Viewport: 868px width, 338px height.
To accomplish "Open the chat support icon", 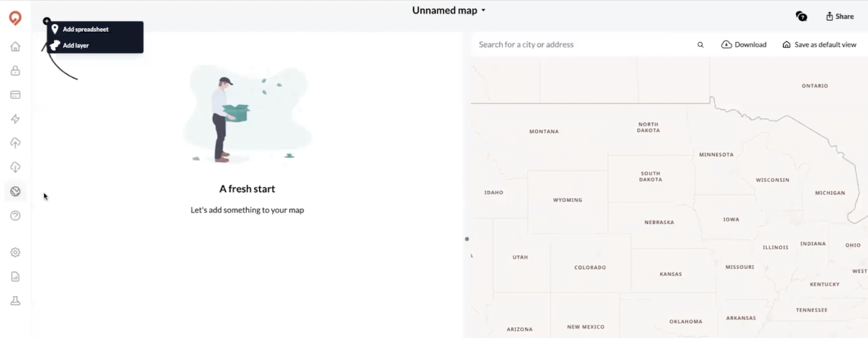I will tap(801, 16).
